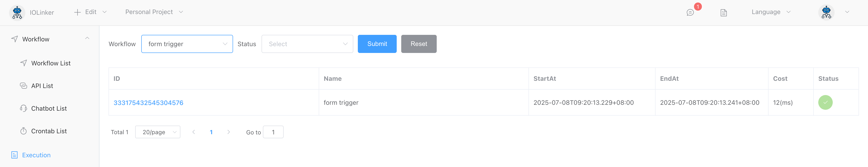Viewport: 868px width, 167px height.
Task: Change the 20/page size dropdown
Action: coord(158,132)
